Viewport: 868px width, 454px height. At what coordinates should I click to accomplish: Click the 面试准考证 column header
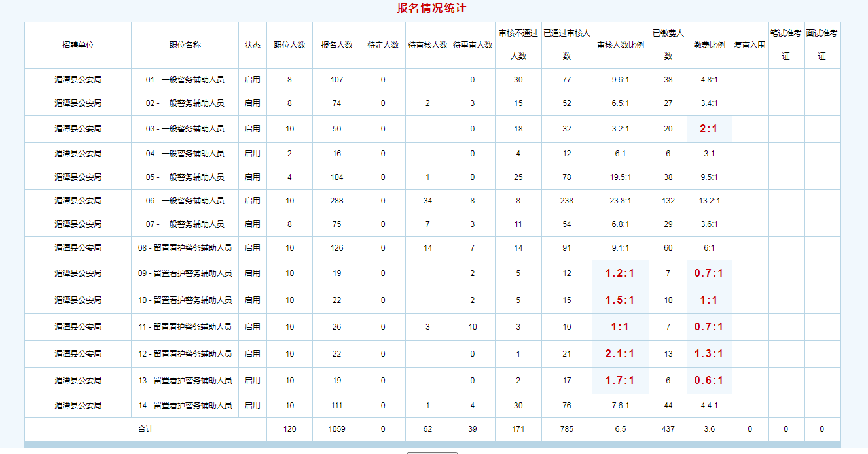(x=822, y=44)
